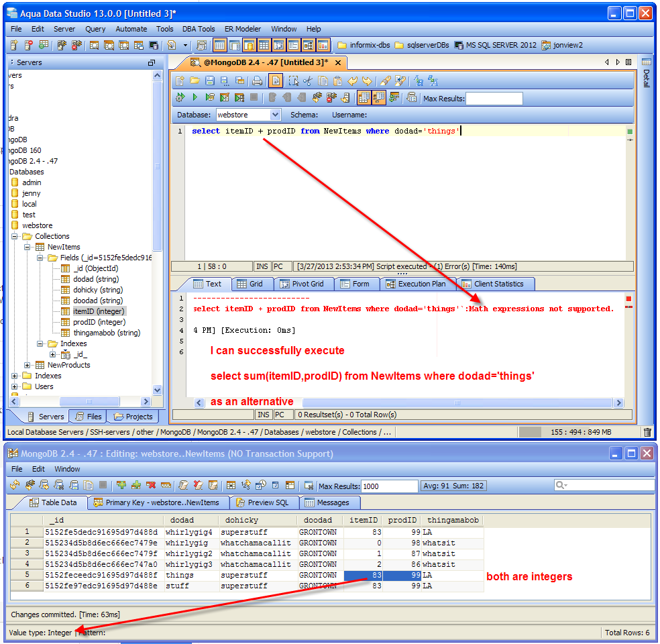Click the new script icon in query toolbar
Screen dimensions: 660x644
coord(180,80)
